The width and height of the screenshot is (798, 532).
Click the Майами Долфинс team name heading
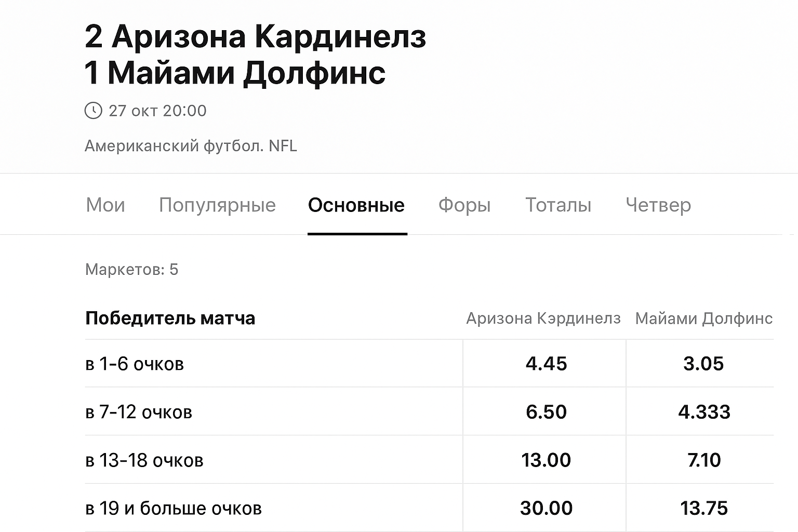[x=246, y=73]
